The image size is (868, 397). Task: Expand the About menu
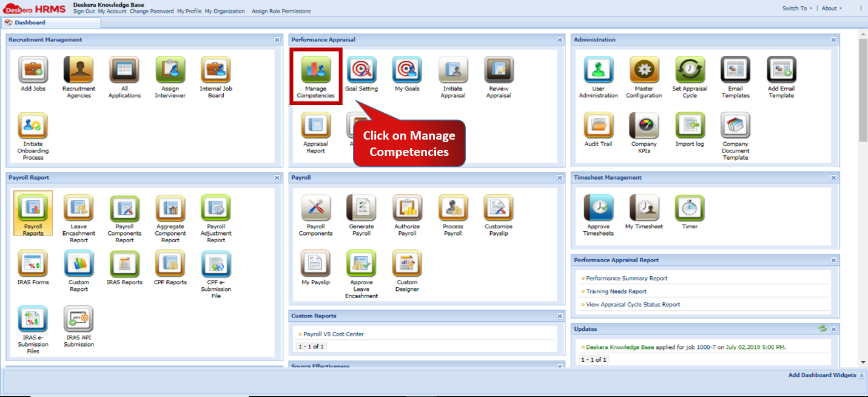pyautogui.click(x=830, y=8)
